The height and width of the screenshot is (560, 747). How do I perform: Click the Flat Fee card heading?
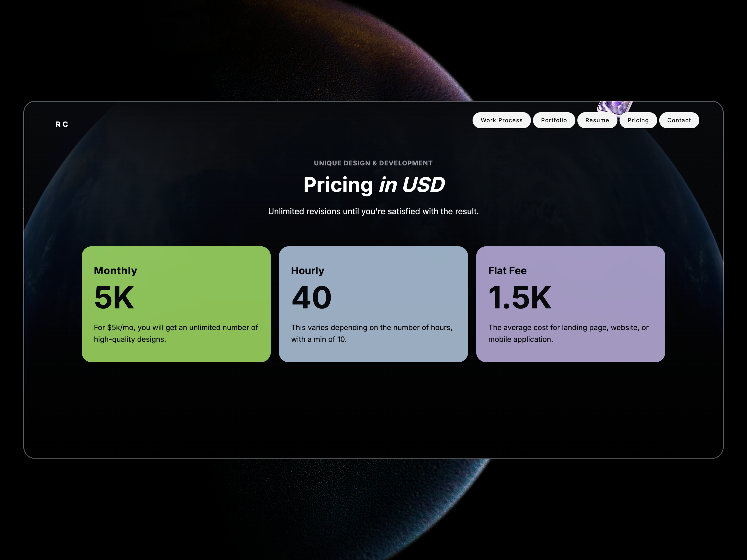coord(507,270)
